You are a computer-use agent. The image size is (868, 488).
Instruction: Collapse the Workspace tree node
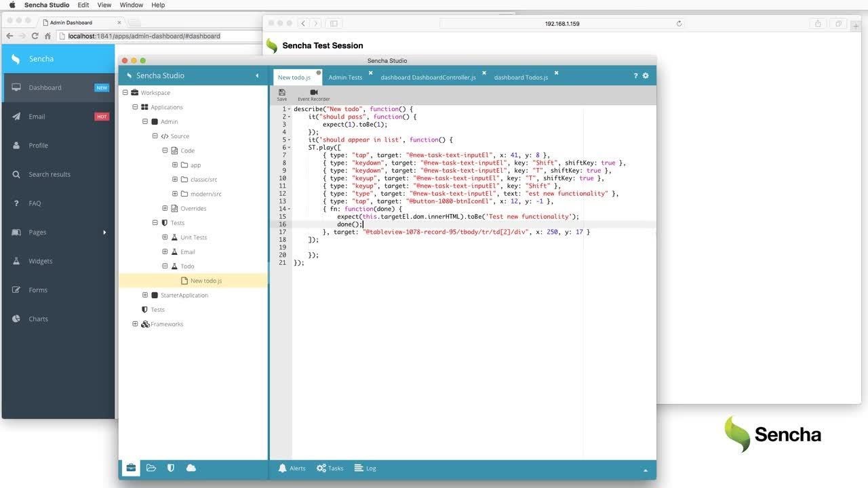125,93
